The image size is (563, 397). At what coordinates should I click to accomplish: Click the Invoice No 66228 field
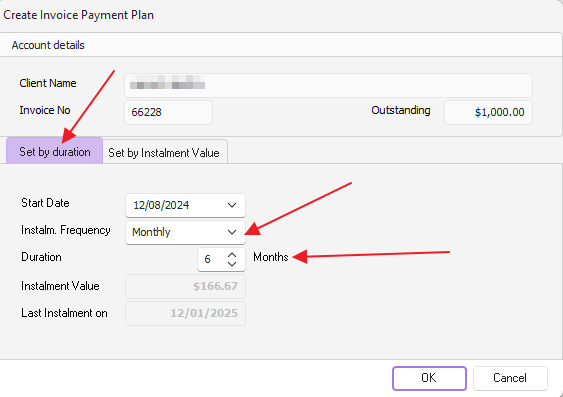pyautogui.click(x=168, y=112)
